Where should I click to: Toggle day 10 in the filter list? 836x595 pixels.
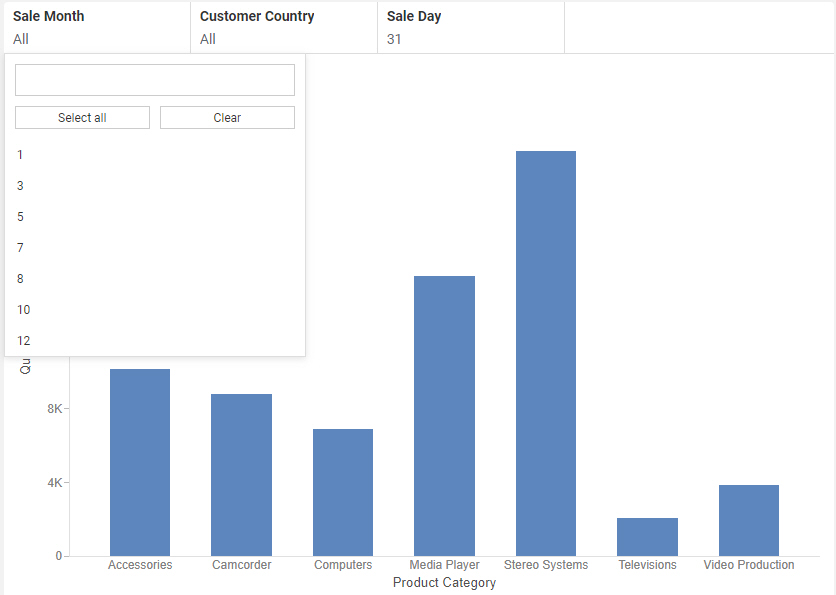pos(23,309)
